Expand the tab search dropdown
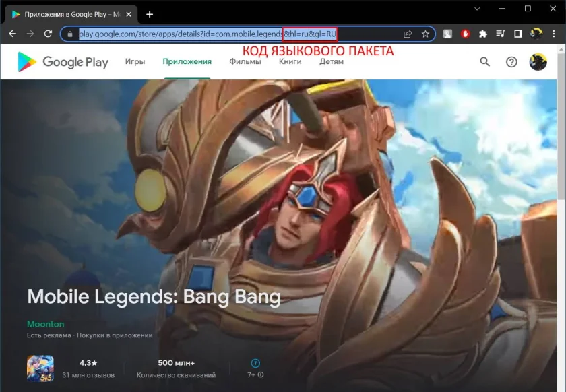This screenshot has height=392, width=566. (477, 9)
